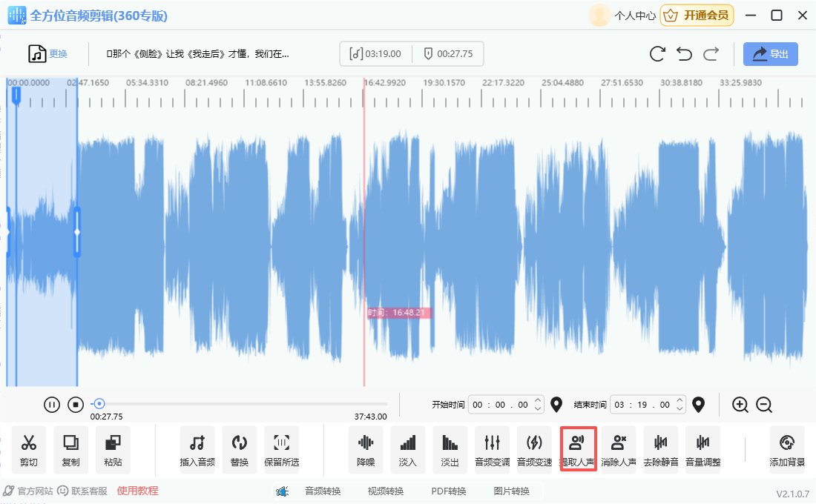Click the start time stepper arrows

(x=539, y=405)
